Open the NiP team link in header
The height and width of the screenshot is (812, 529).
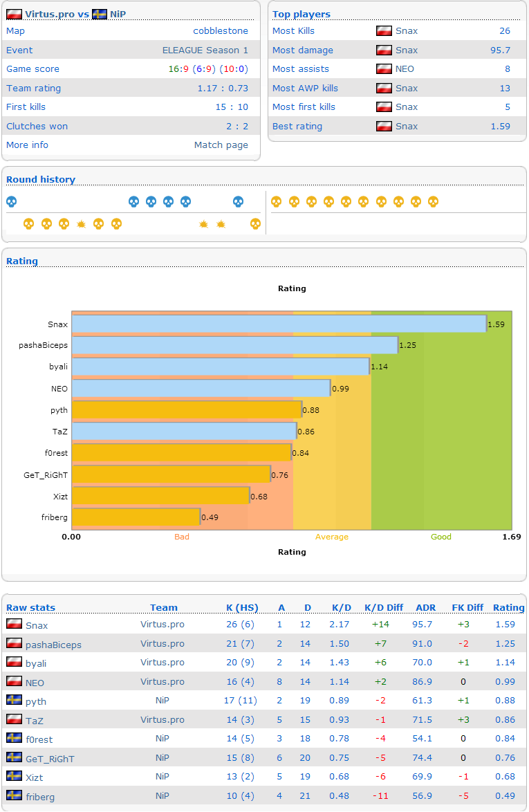point(118,14)
